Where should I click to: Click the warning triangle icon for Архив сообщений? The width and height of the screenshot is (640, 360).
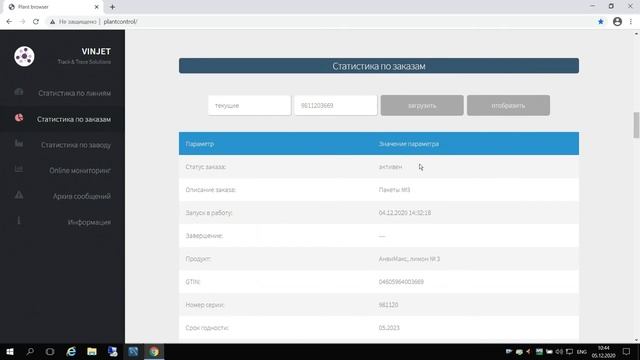[19, 195]
